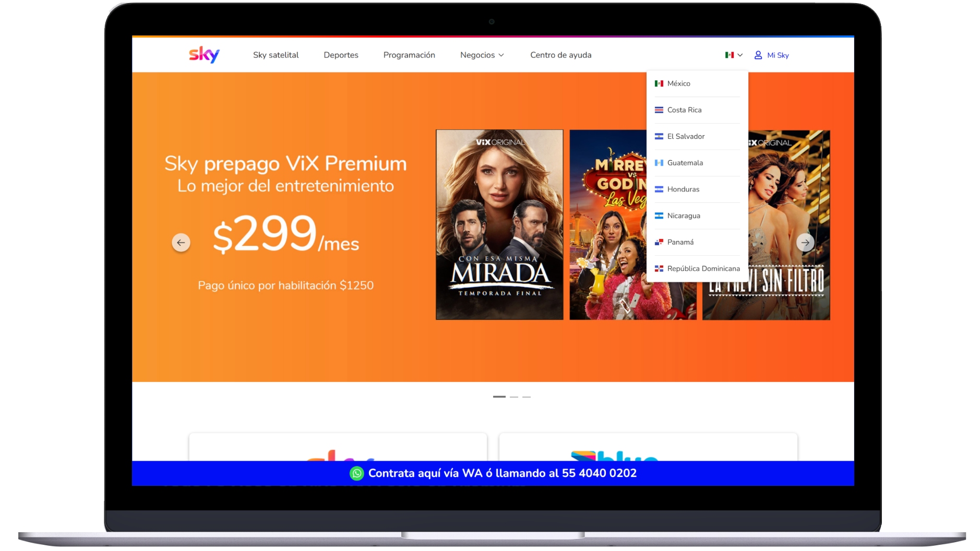
Task: Select República Dominicana from country list
Action: pos(697,269)
